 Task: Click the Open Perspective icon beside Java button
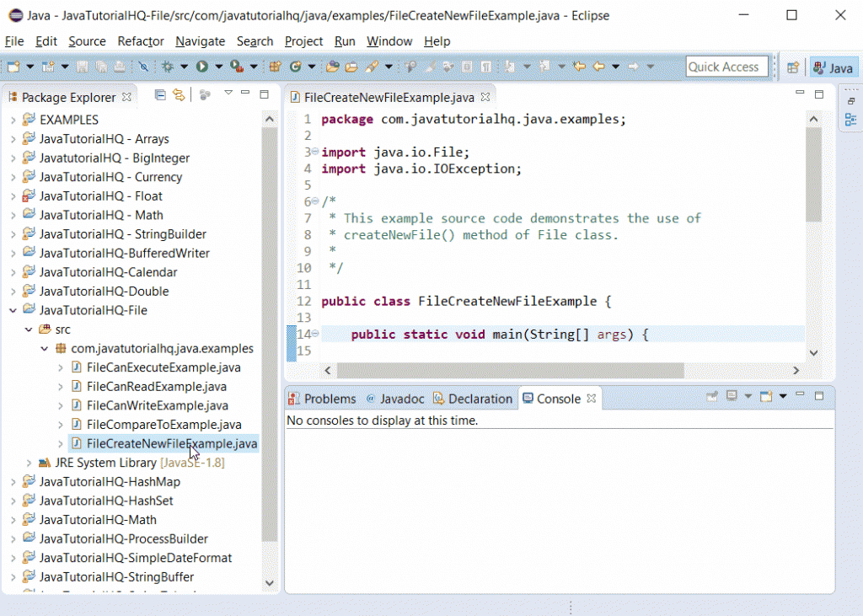tap(792, 67)
